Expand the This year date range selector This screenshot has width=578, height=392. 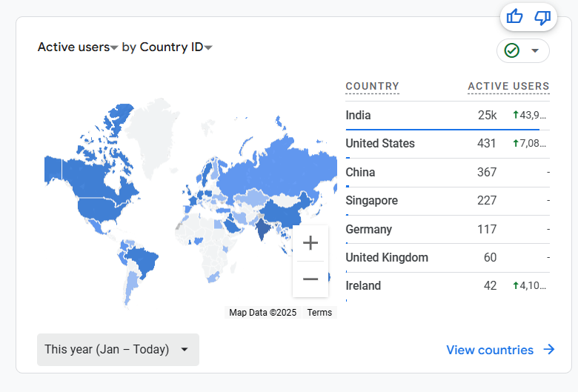[118, 349]
